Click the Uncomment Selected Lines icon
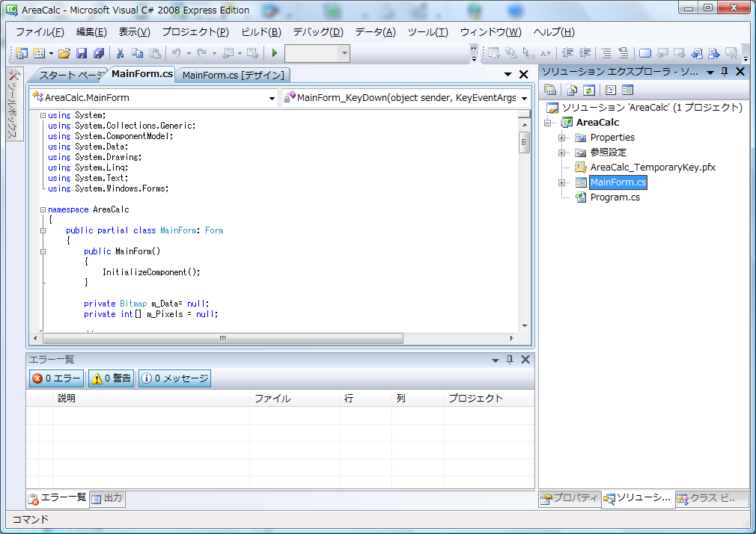This screenshot has width=756, height=534. coord(624,53)
